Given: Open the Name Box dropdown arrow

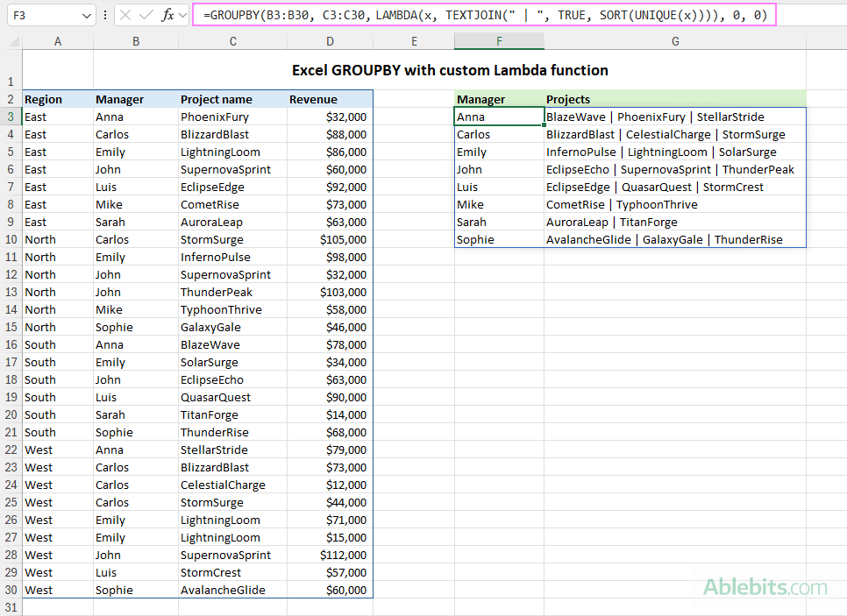Looking at the screenshot, I should (x=87, y=16).
